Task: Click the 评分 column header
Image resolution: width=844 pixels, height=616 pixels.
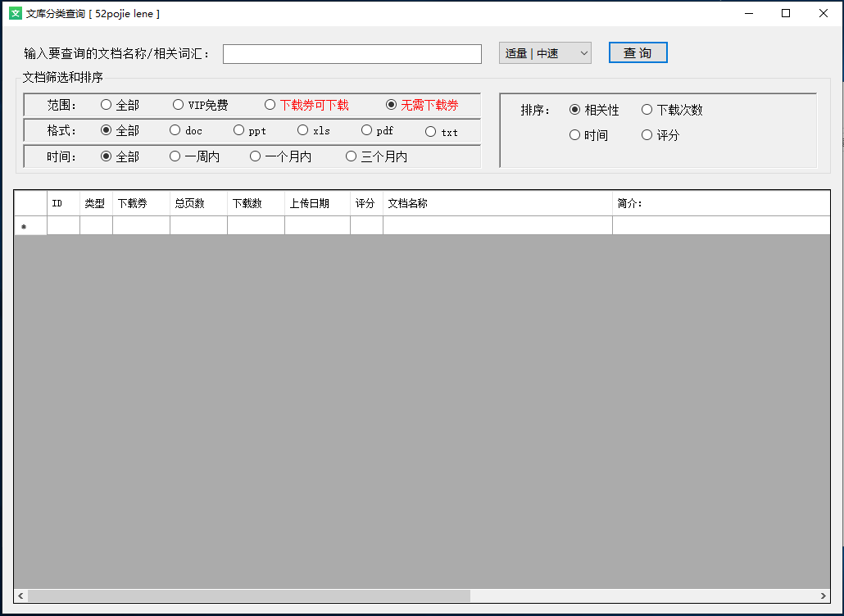Action: click(366, 203)
